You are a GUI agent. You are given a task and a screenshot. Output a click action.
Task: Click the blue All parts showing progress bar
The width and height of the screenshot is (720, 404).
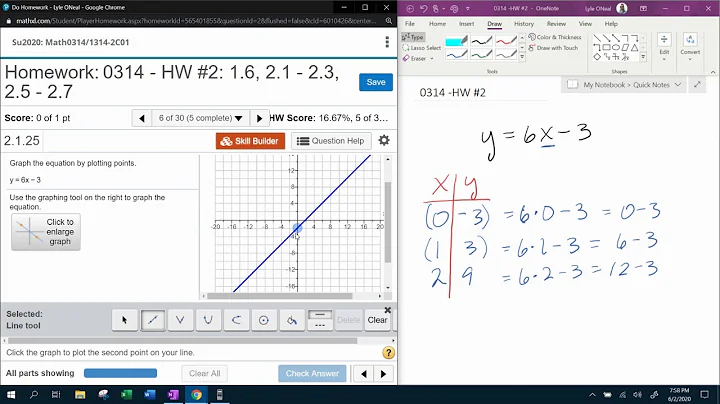click(x=120, y=373)
